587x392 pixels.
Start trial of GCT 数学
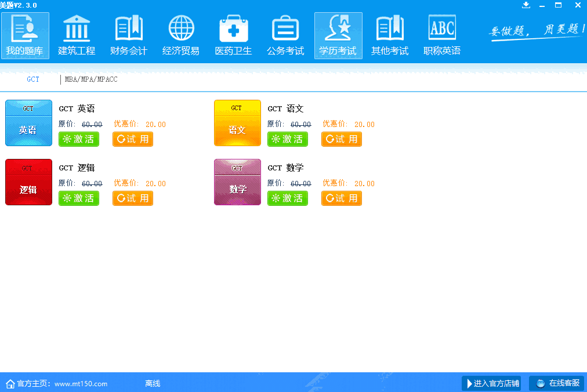coord(342,198)
